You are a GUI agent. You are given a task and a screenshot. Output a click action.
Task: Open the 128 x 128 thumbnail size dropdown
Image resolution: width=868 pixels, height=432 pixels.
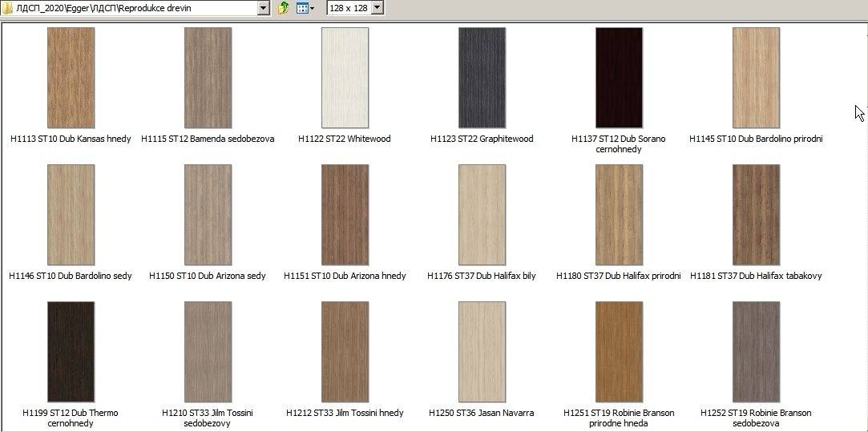click(x=377, y=8)
